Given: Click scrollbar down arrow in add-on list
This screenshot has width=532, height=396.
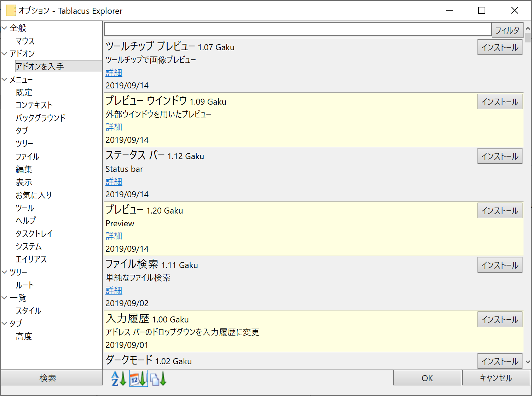Looking at the screenshot, I should pos(528,362).
